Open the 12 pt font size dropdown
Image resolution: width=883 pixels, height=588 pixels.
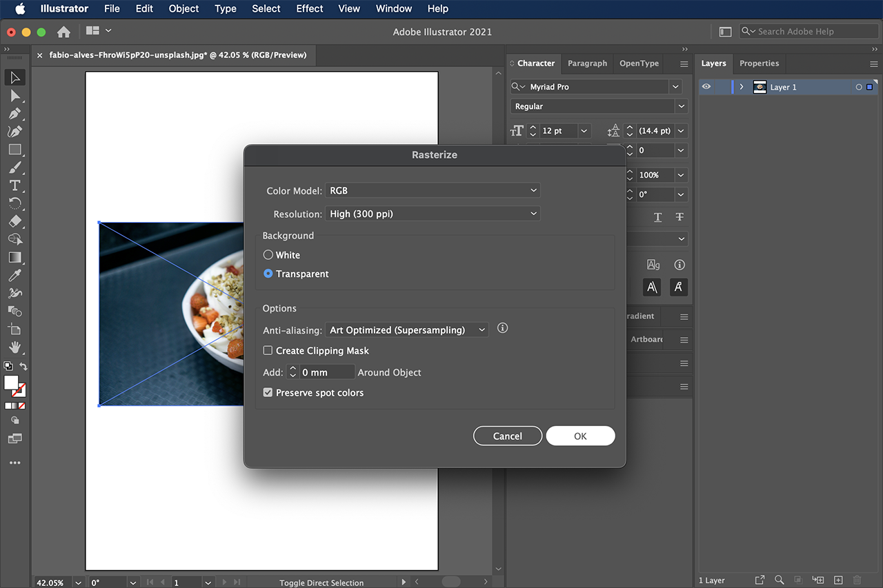click(584, 131)
